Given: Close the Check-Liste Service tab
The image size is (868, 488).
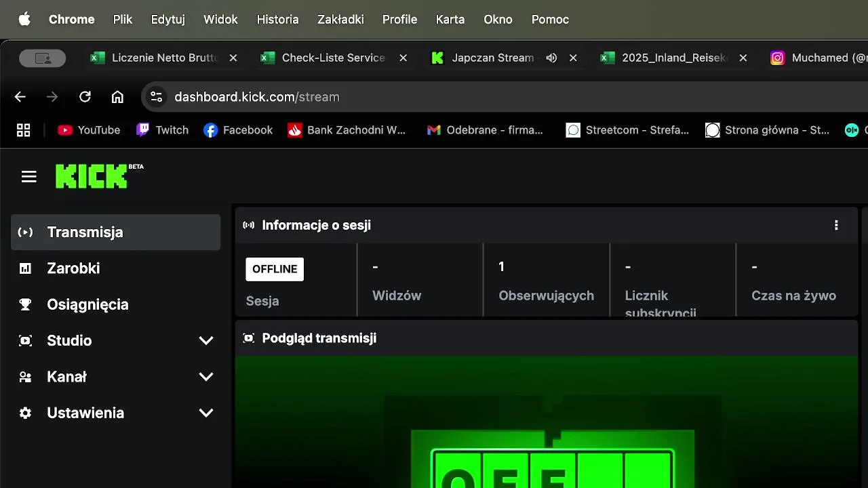Looking at the screenshot, I should (403, 58).
